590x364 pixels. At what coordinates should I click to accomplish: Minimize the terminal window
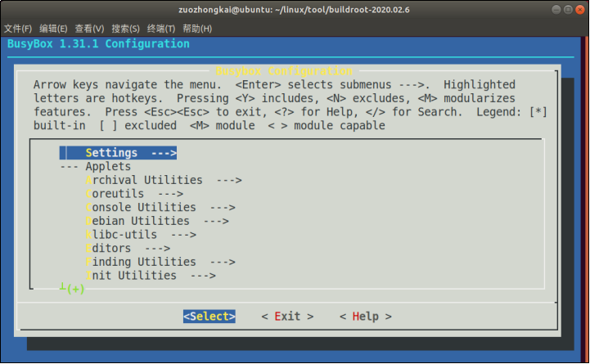(556, 10)
